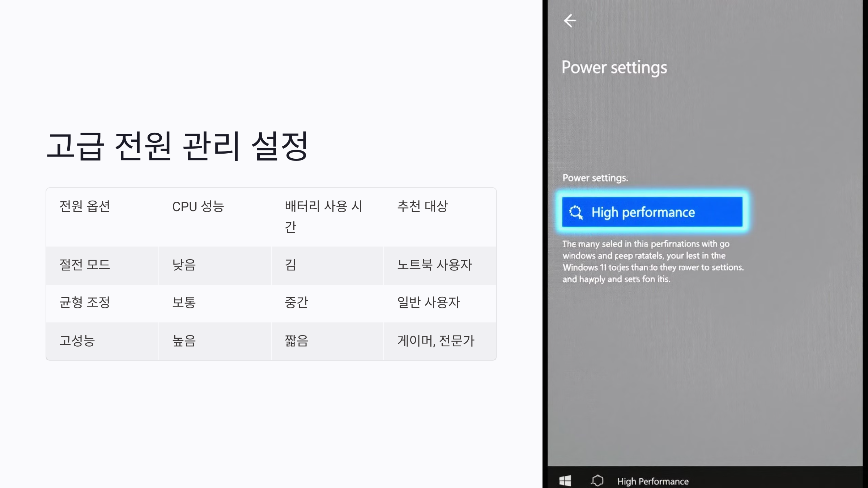Click the description text below High performance

[x=652, y=261]
